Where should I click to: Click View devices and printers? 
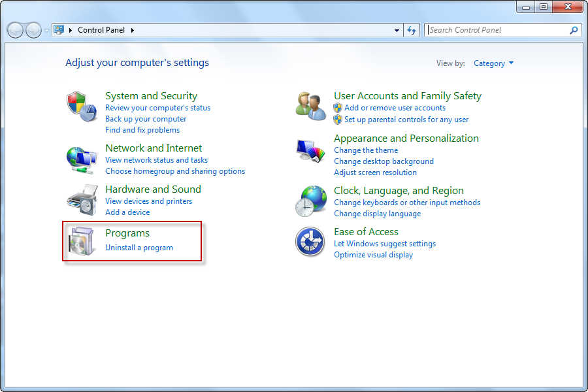(148, 201)
